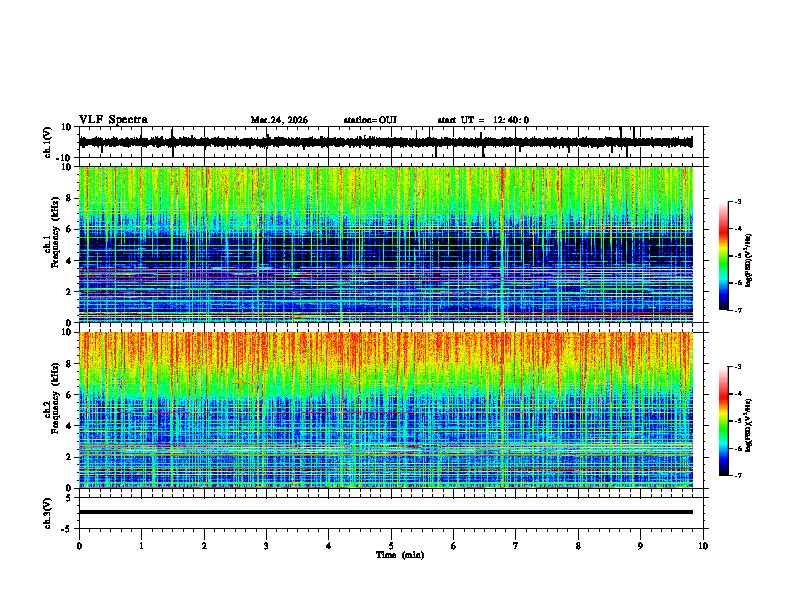This screenshot has height=612, width=792.
Task: Click time-axis tick label "5"
Action: (391, 546)
